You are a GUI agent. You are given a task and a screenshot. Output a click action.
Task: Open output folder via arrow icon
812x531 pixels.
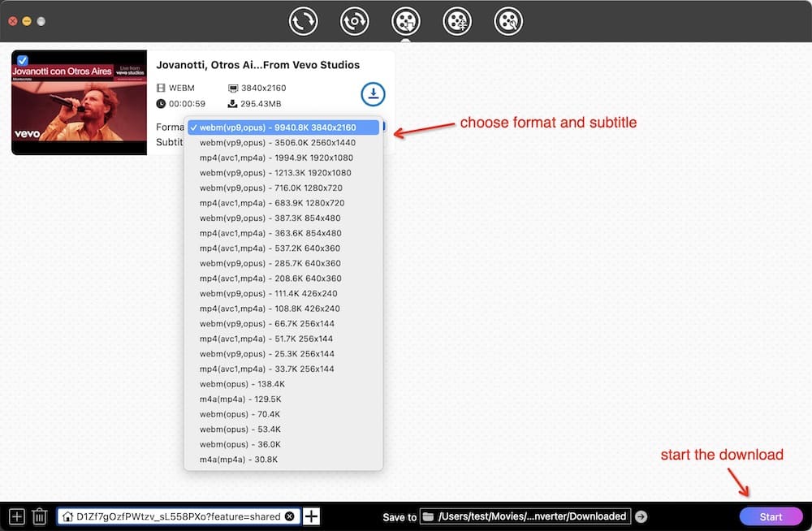[x=641, y=516]
